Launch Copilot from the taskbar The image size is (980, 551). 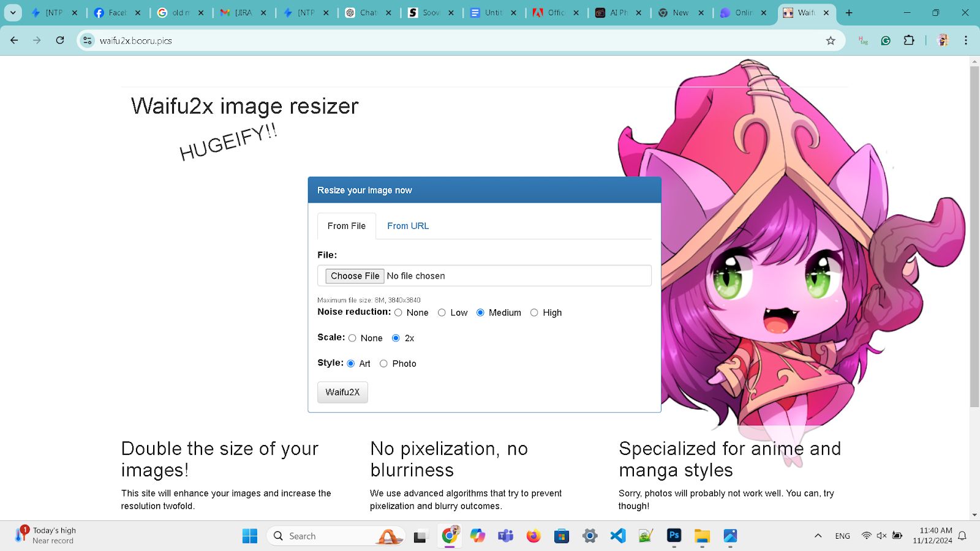click(x=478, y=536)
